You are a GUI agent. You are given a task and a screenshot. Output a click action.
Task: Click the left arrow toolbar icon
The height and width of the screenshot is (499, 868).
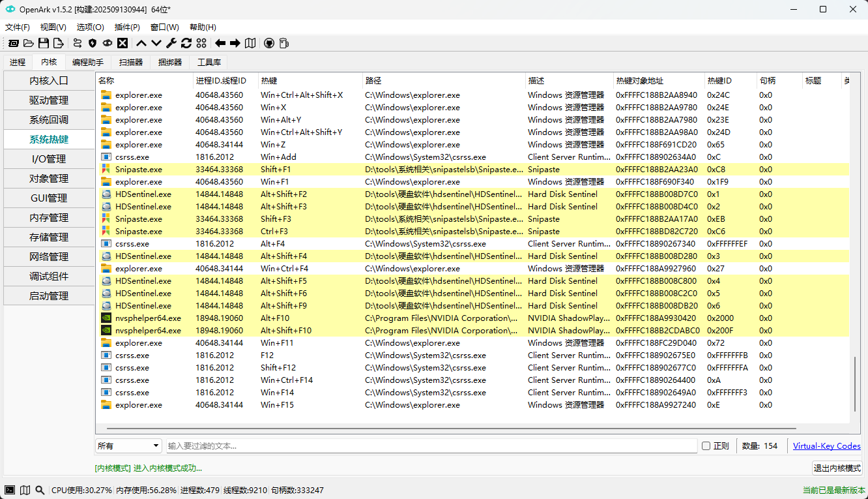coord(220,43)
